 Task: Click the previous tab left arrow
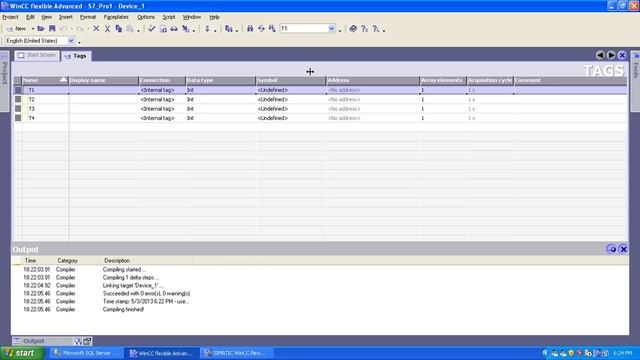point(600,55)
